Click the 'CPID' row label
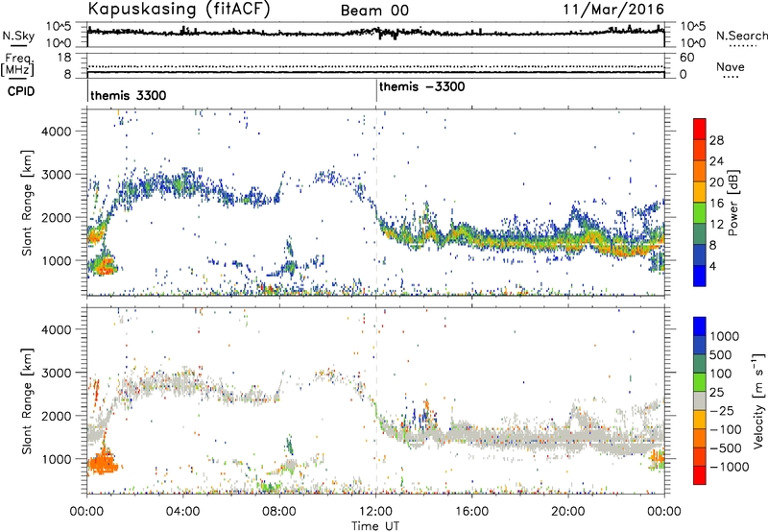The width and height of the screenshot is (768, 532). tap(21, 91)
